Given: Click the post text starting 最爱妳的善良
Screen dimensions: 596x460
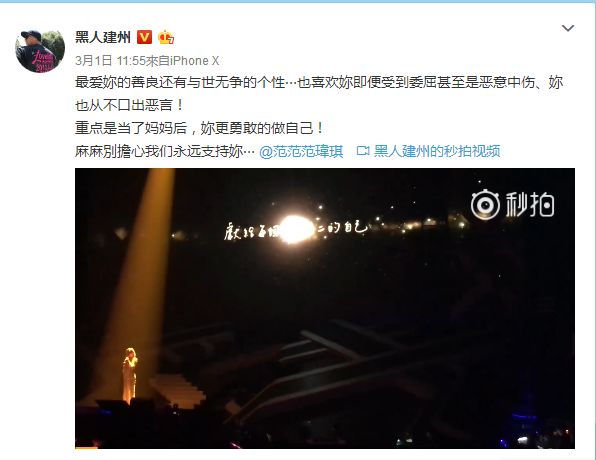Looking at the screenshot, I should [319, 94].
